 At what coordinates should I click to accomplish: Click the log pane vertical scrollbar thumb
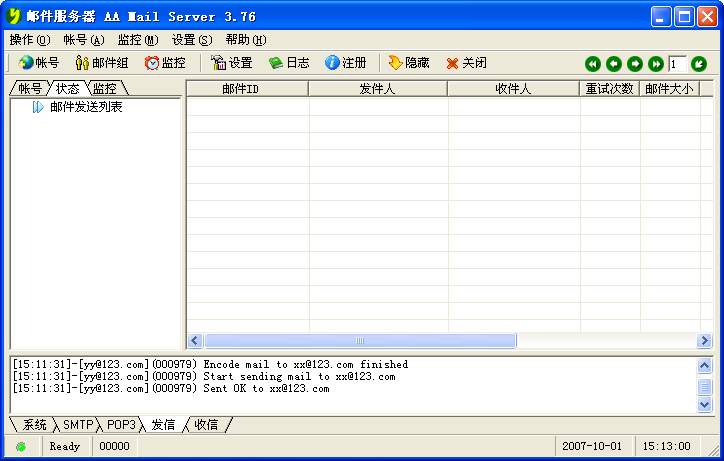[704, 387]
